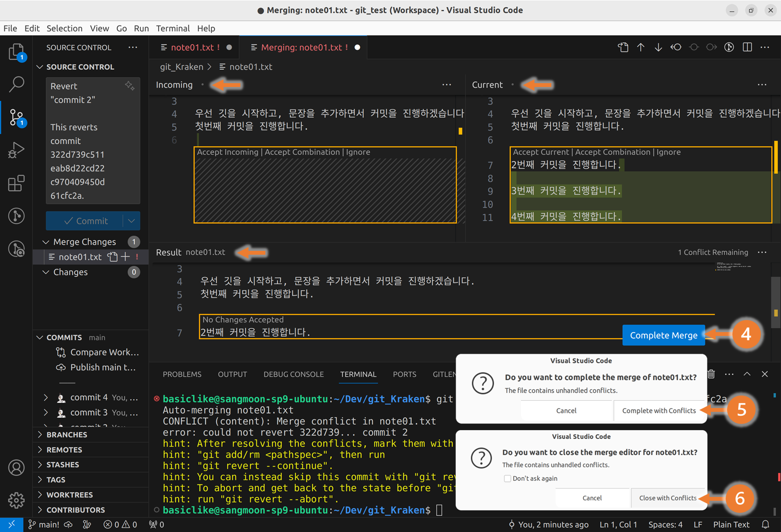Click Complete with Conflicts in dialog
Image resolution: width=781 pixels, height=532 pixels.
pos(659,410)
